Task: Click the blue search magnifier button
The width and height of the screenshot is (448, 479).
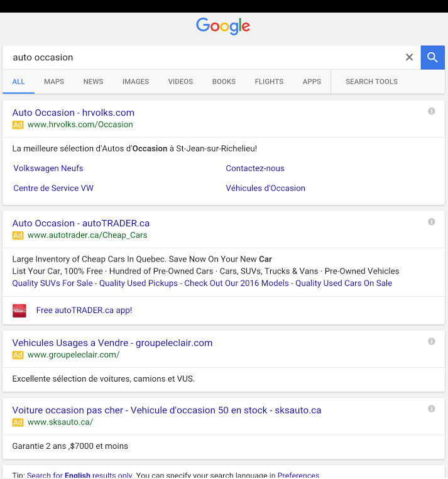Action: 432,57
